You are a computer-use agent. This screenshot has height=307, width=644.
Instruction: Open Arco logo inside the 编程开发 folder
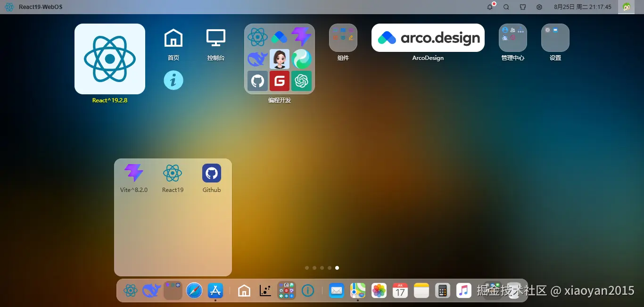coord(280,37)
